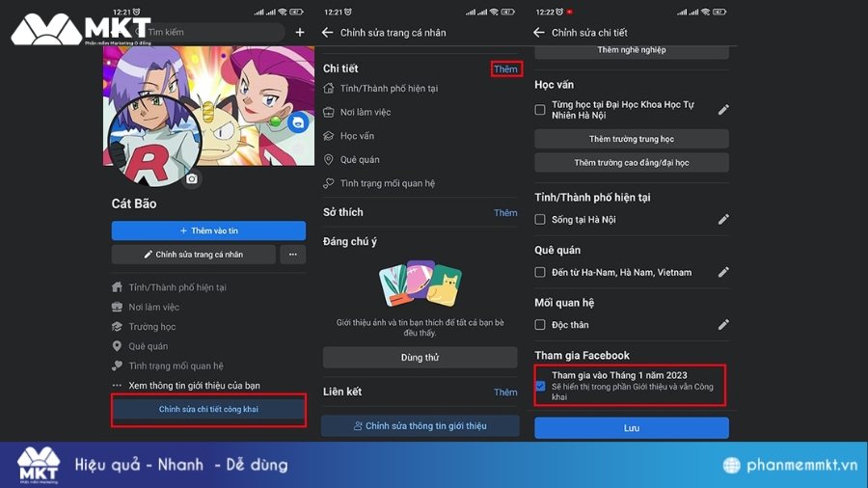
Task: Tap the blue Lưu save button
Action: pos(632,428)
